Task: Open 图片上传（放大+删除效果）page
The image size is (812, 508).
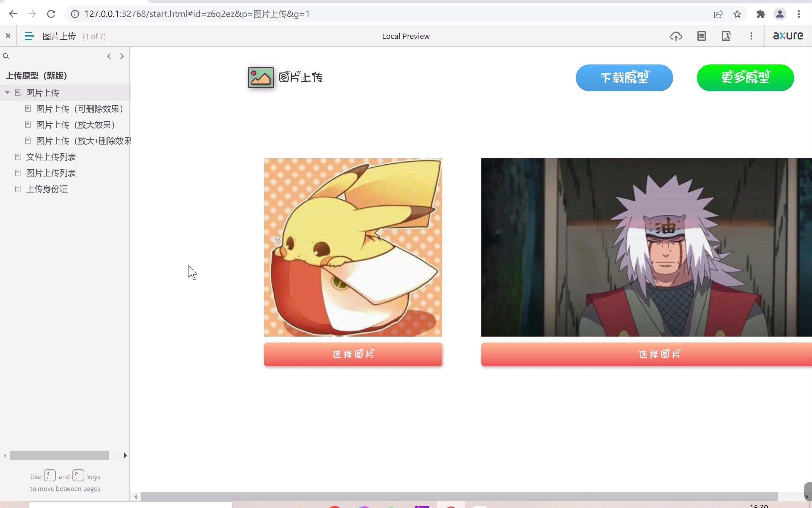Action: pos(83,141)
